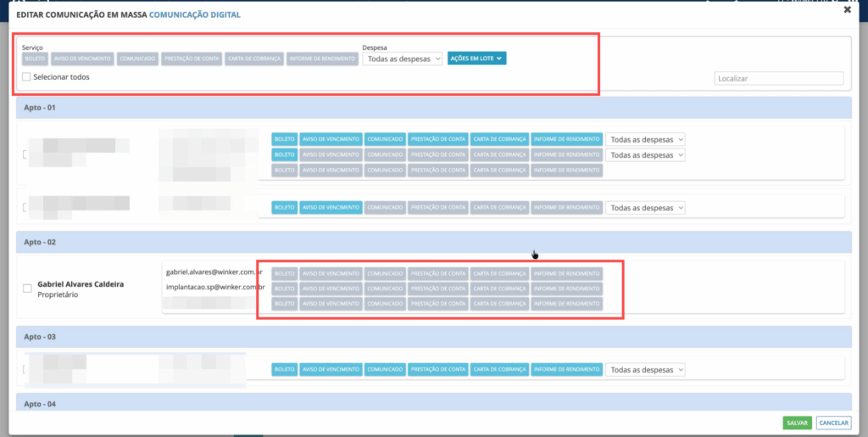The height and width of the screenshot is (437, 868).
Task: Toggle INFORME DE RENDIMENTO in the top Serviço filter
Action: point(322,59)
